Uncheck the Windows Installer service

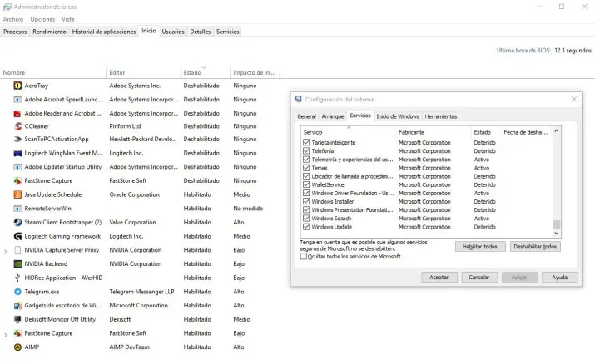[306, 201]
